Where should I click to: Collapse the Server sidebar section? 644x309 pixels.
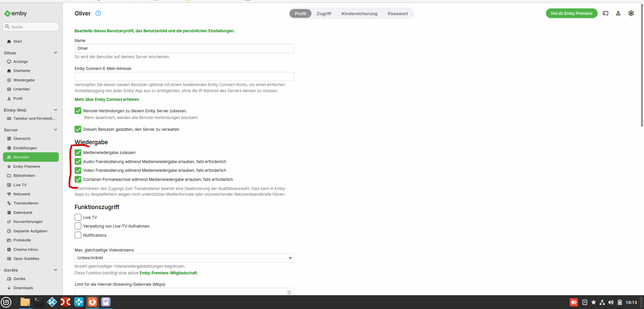[56, 130]
